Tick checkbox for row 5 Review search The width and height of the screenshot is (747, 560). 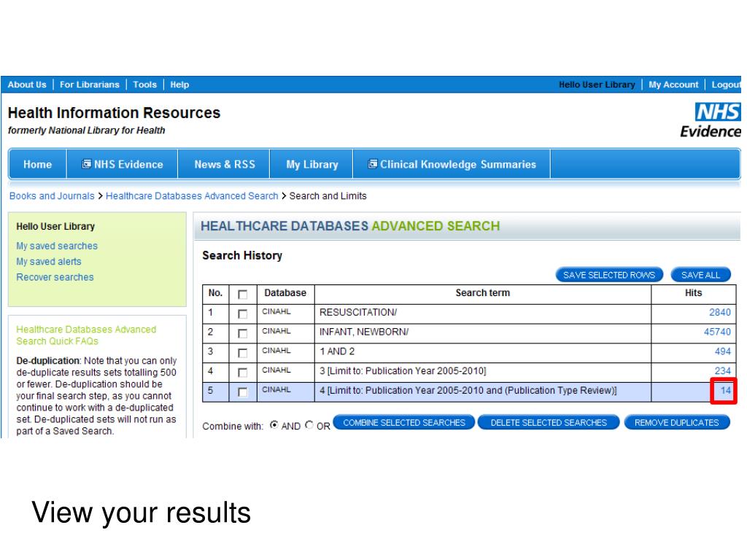(x=242, y=392)
